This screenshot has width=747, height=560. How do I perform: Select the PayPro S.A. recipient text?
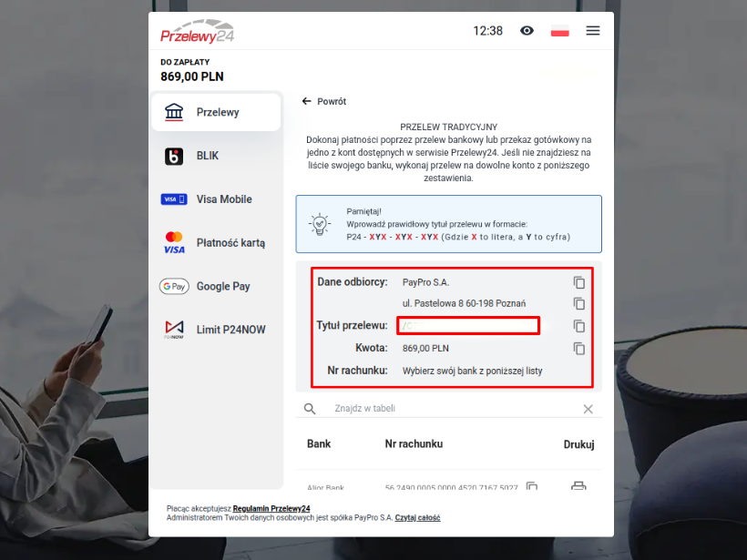[x=426, y=282]
